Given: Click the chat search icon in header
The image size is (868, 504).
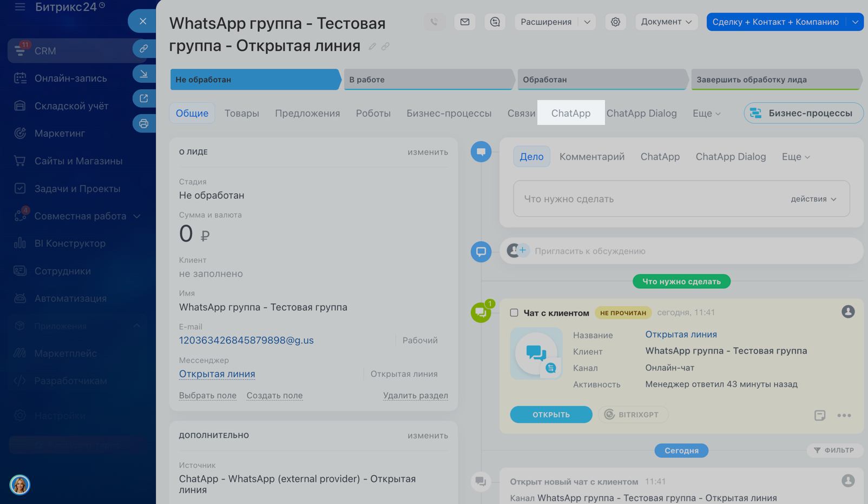Looking at the screenshot, I should click(x=495, y=22).
